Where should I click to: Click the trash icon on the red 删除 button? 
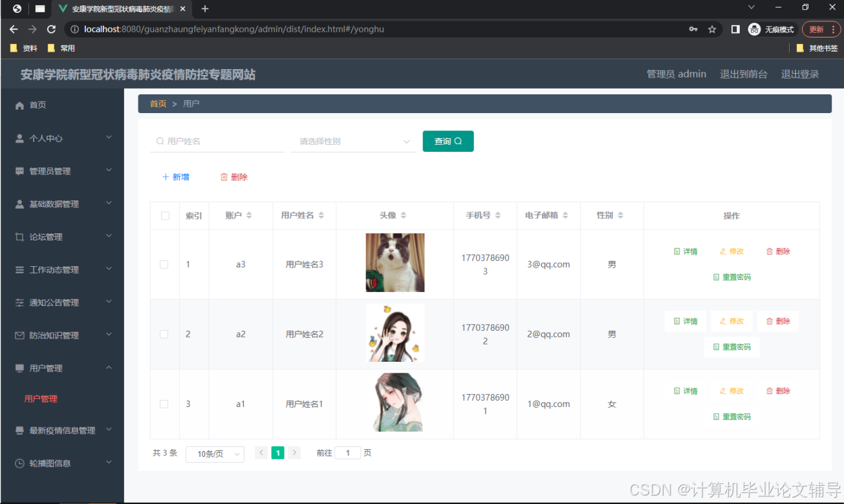[222, 176]
